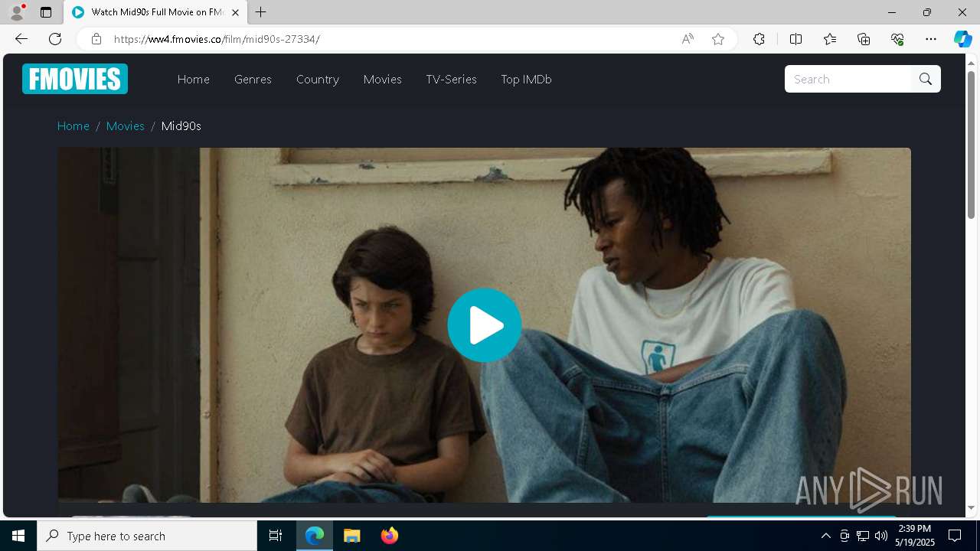Open the browser profile icon

(17, 12)
